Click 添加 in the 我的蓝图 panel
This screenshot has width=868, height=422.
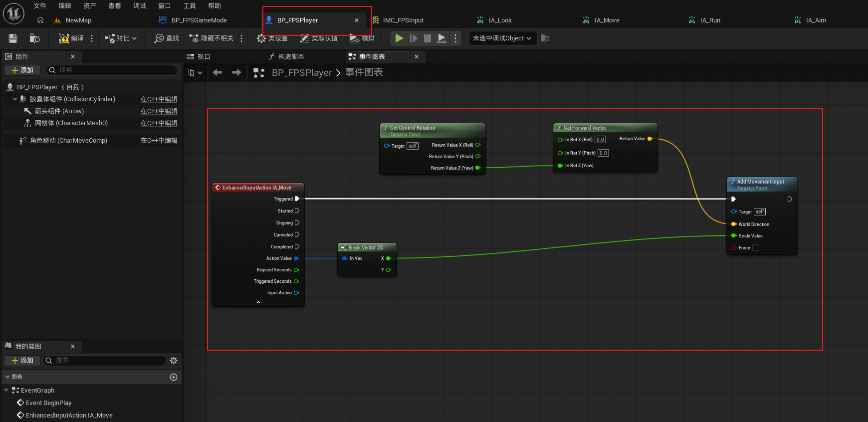22,361
